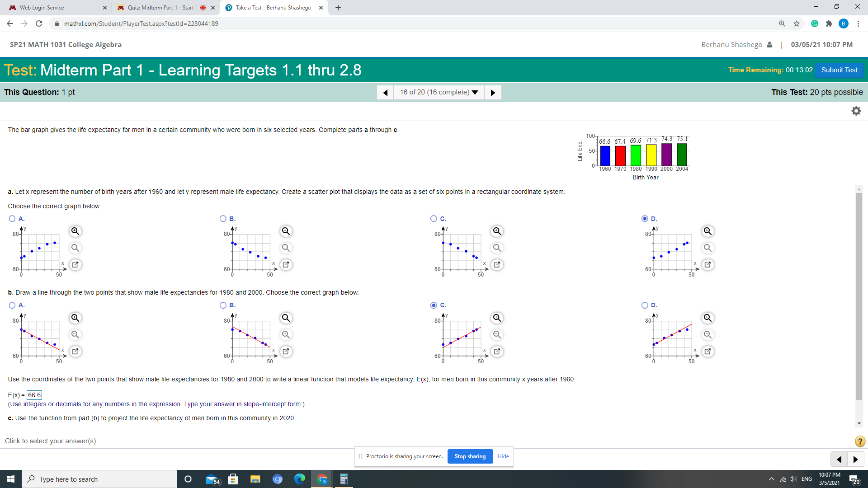This screenshot has height=488, width=868.
Task: Expand the 16 of 20 question dropdown
Action: pyautogui.click(x=439, y=93)
